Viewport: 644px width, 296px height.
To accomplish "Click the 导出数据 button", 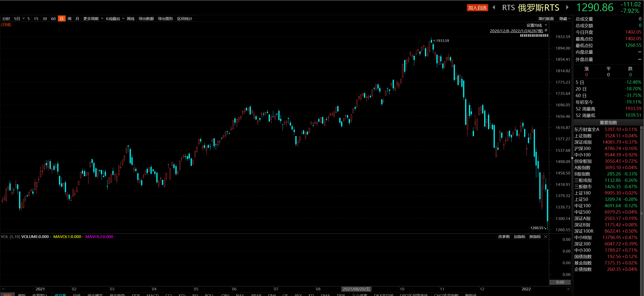I will click(x=146, y=19).
